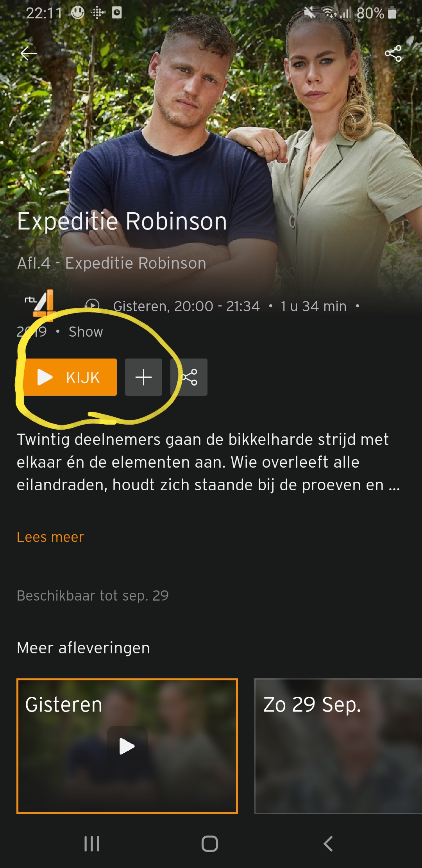This screenshot has width=422, height=868.
Task: Tap the Expeditie Robinson title
Action: [122, 221]
